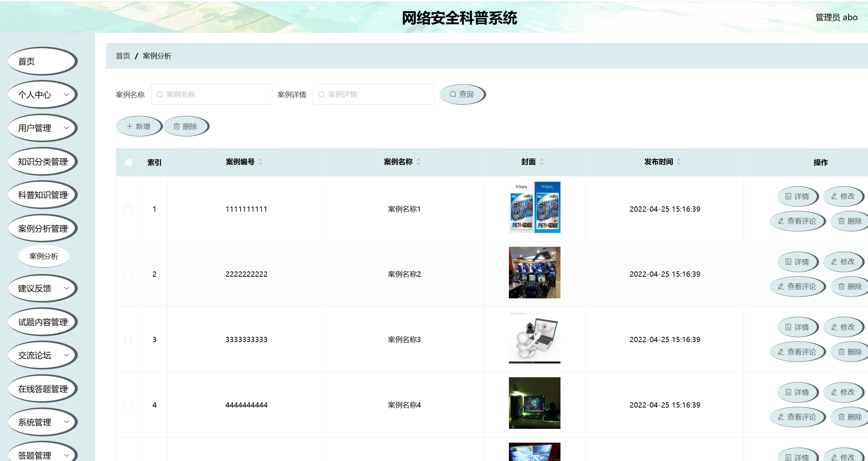The image size is (868, 461).
Task: Open the 新增 (add) plus icon
Action: [129, 126]
